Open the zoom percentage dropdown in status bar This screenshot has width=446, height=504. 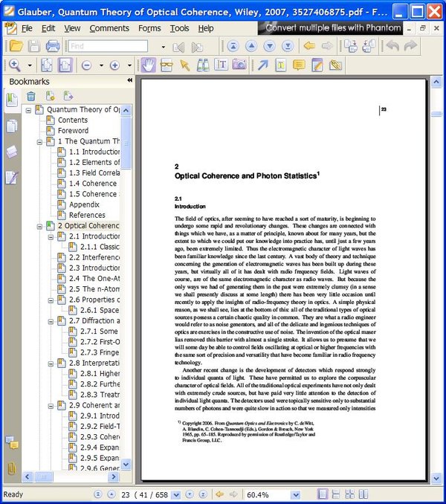pos(296,495)
